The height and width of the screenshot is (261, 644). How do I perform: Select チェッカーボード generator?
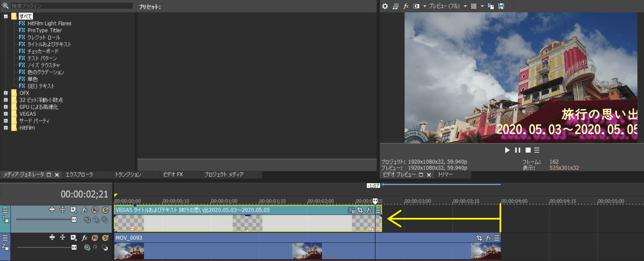[43, 51]
